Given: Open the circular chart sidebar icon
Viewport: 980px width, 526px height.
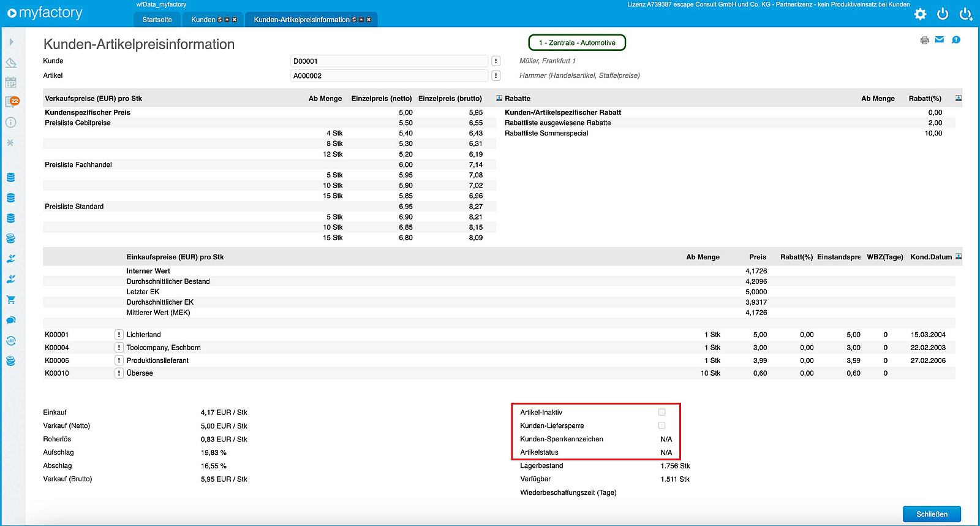Looking at the screenshot, I should click(11, 341).
